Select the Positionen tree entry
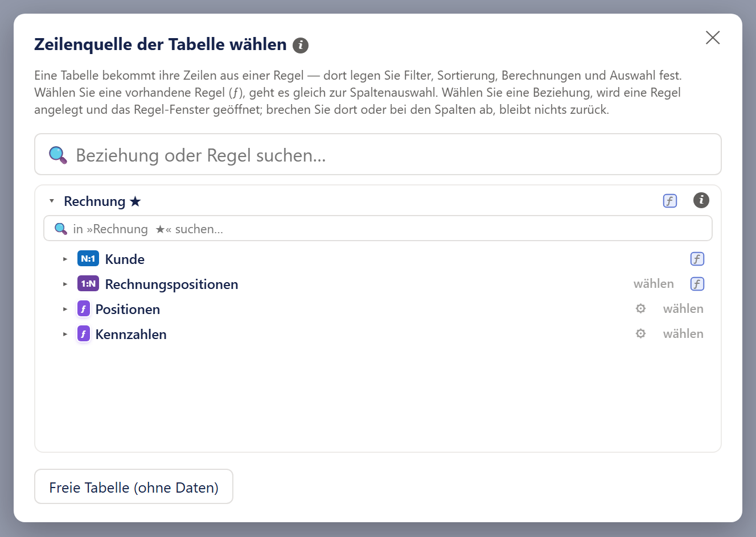 [x=128, y=309]
